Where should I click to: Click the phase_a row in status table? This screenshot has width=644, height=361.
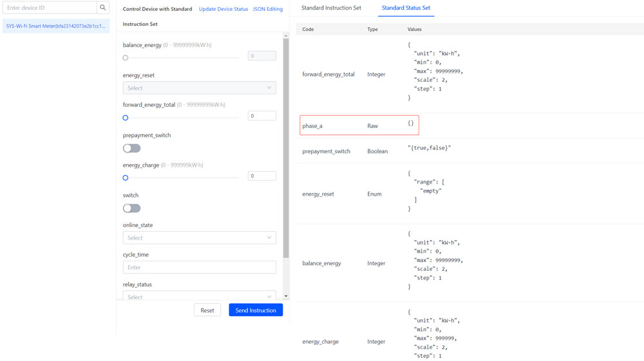[359, 125]
